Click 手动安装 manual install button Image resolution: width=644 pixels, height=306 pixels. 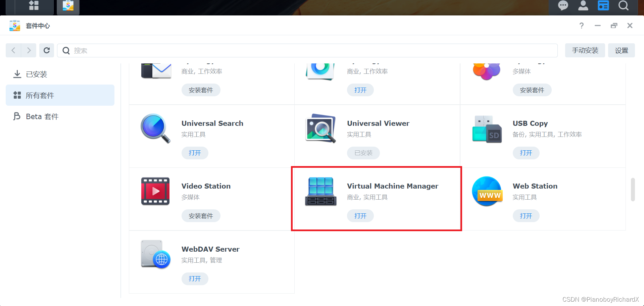click(585, 50)
